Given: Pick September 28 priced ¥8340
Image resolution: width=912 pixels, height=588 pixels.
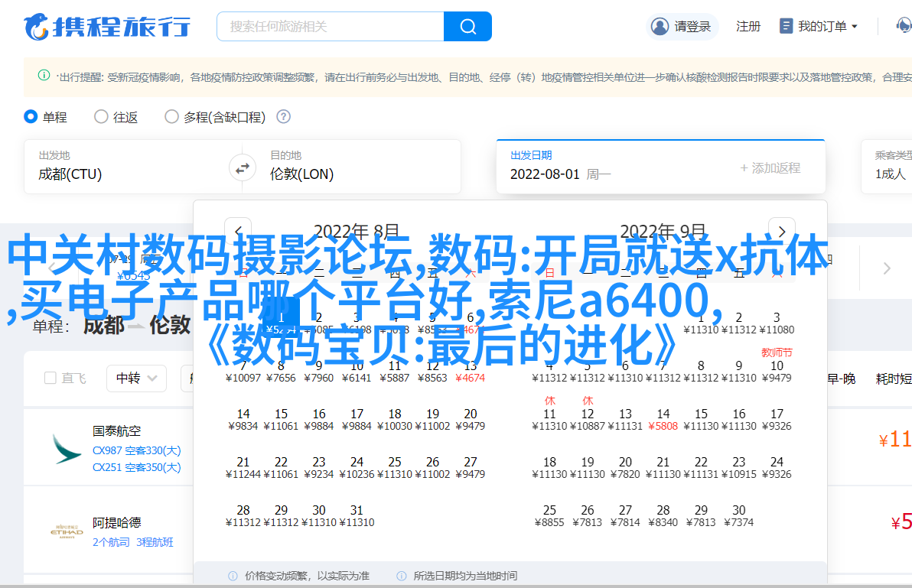Looking at the screenshot, I should [x=663, y=516].
